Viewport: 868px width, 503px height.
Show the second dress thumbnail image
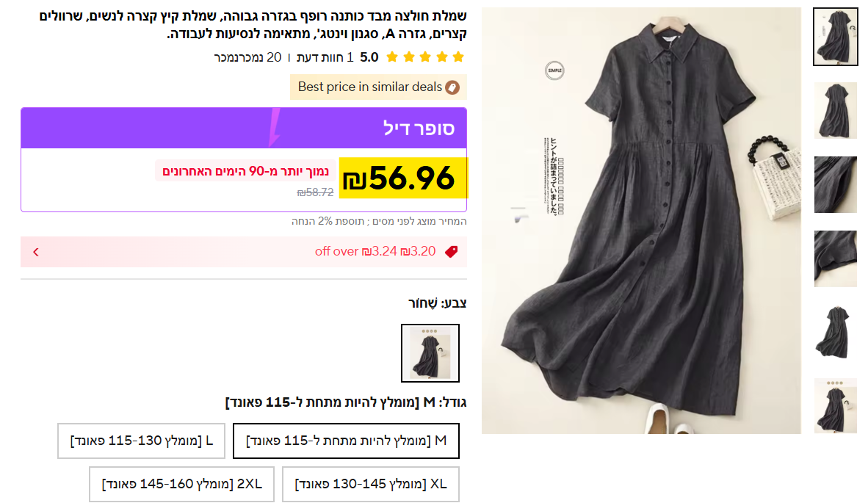pos(836,111)
